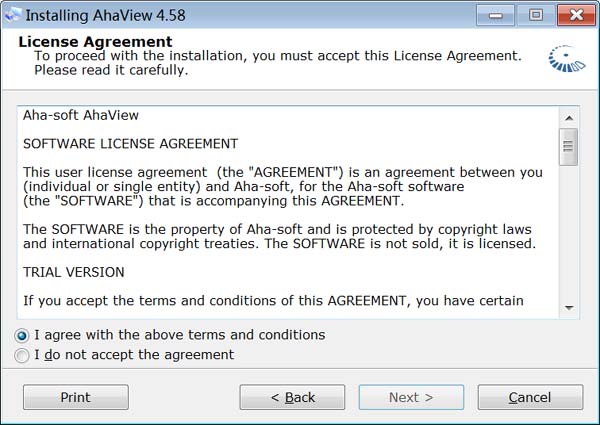Click the license text scrollbar thumb
This screenshot has height=425, width=600.
(x=569, y=147)
